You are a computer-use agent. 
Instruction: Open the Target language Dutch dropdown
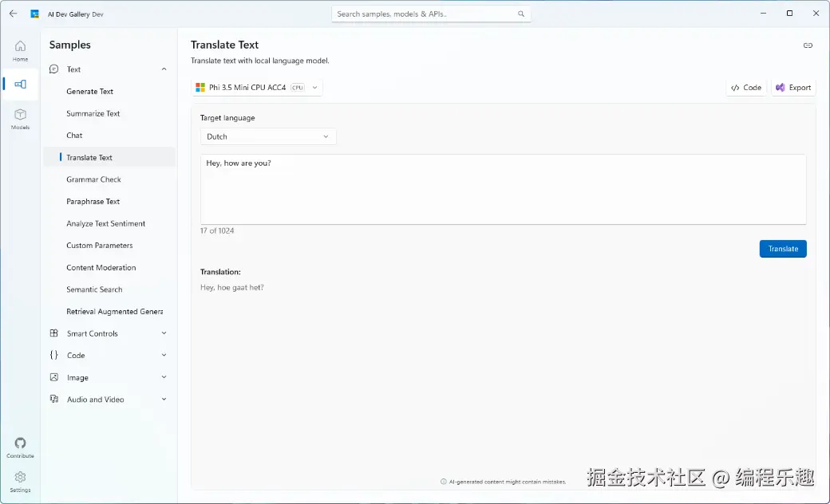pos(267,136)
